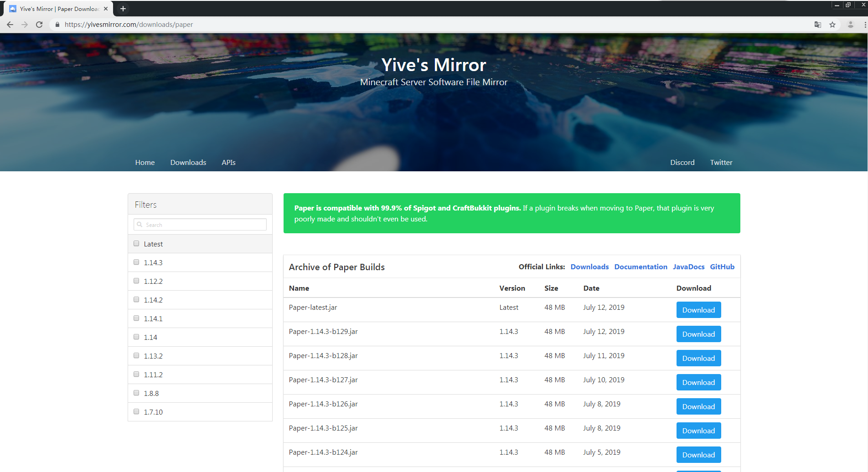Visit the Discord link
The height and width of the screenshot is (472, 868).
point(682,163)
